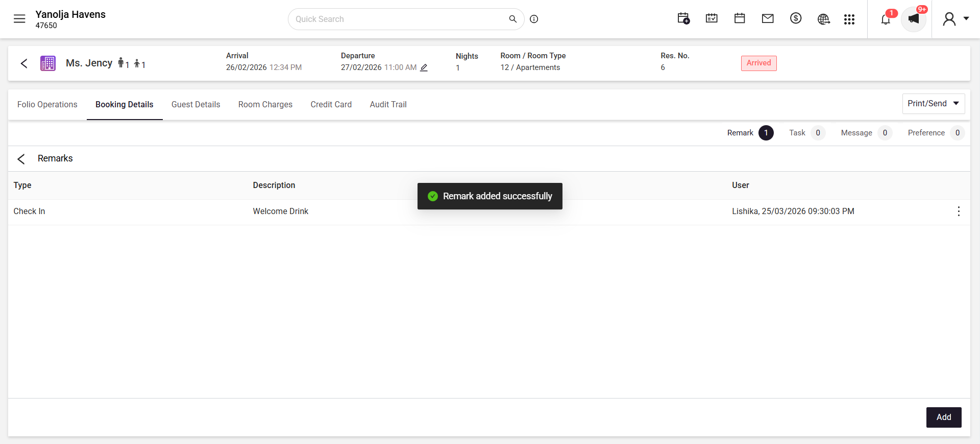Click the Add remark button

tap(944, 417)
